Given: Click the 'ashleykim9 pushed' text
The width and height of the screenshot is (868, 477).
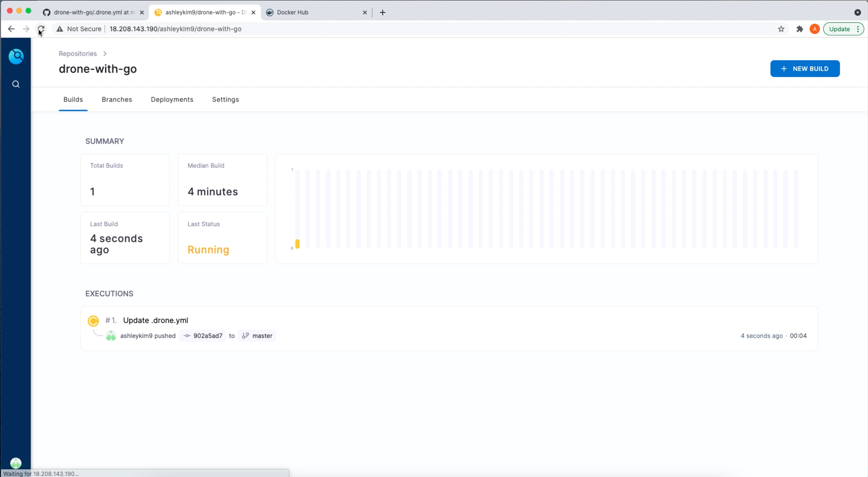Looking at the screenshot, I should (x=148, y=336).
